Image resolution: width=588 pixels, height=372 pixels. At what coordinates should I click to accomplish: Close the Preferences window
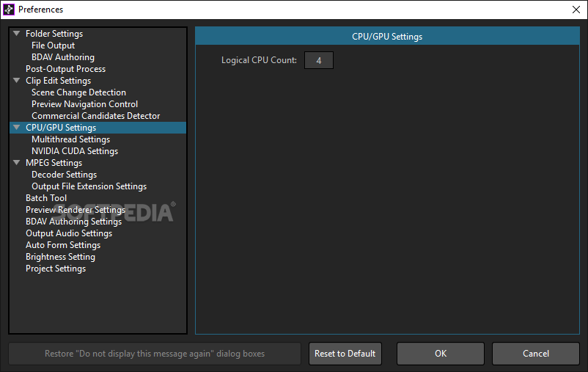[576, 10]
